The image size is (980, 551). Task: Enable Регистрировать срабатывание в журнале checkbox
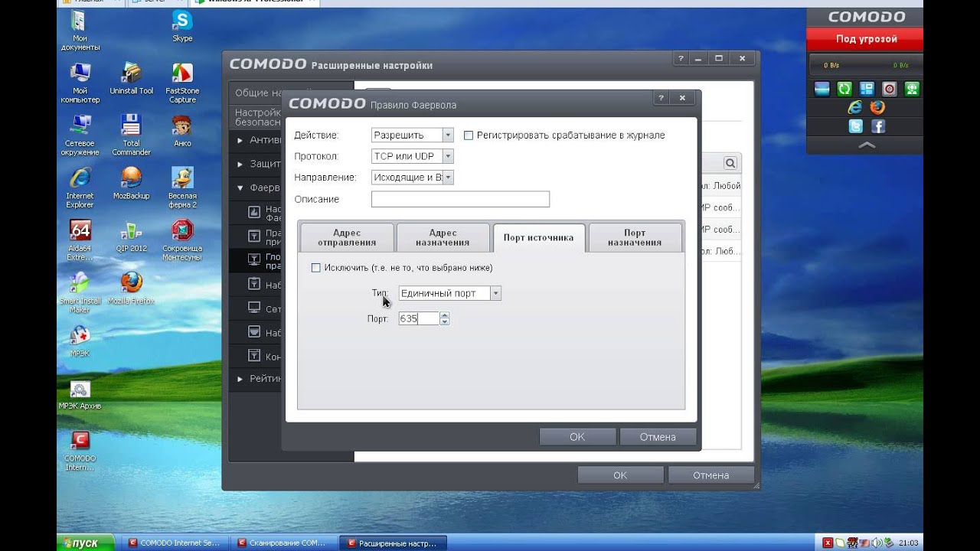click(x=469, y=135)
